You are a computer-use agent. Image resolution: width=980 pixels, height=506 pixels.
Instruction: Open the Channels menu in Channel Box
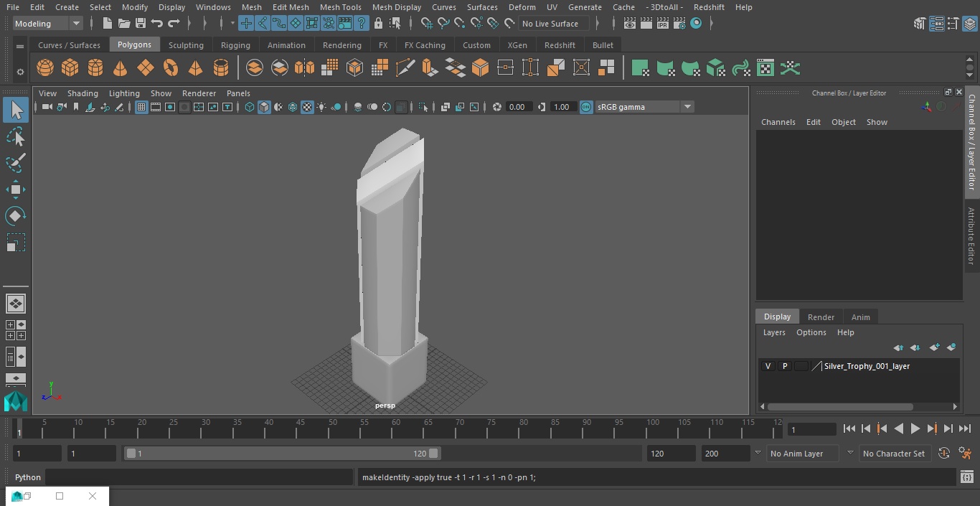tap(778, 122)
